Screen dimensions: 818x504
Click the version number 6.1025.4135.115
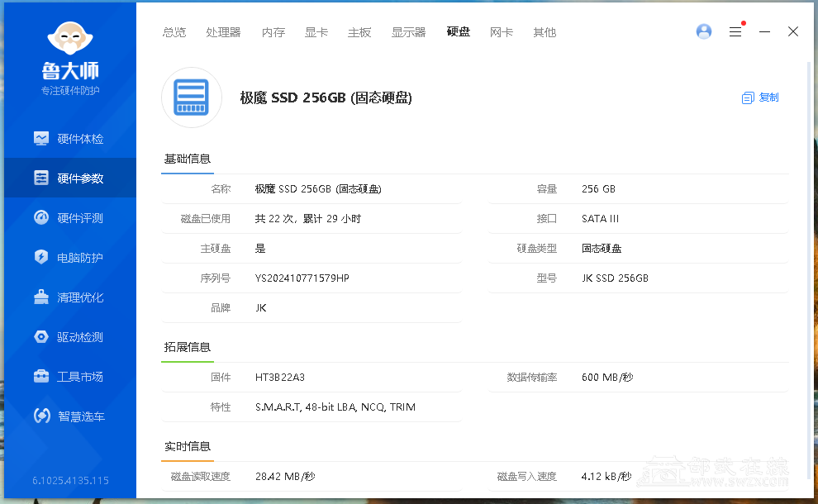[x=70, y=481]
